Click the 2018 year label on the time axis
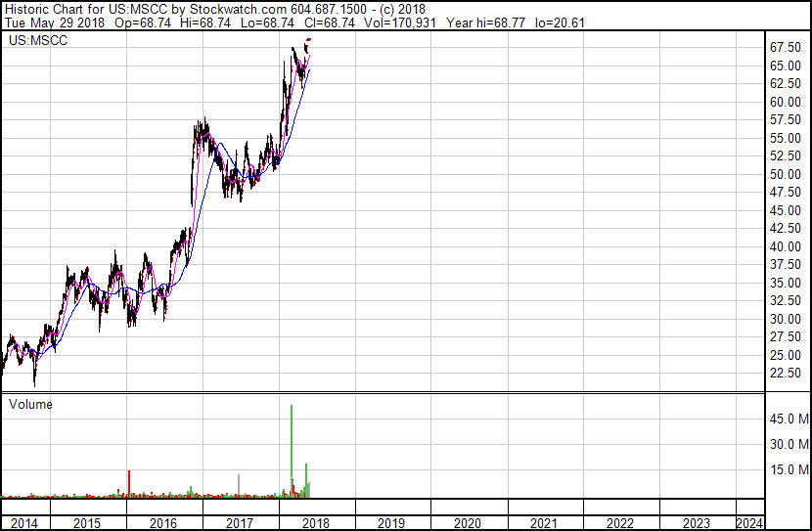The height and width of the screenshot is (531, 812). tap(315, 523)
